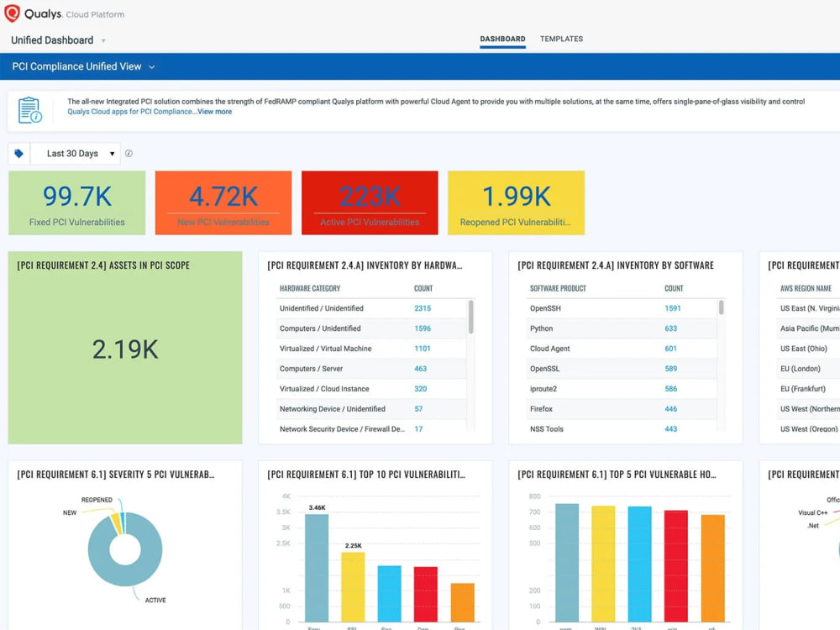Click count 443 for NSS Tools
This screenshot has width=840, height=630.
tap(670, 429)
